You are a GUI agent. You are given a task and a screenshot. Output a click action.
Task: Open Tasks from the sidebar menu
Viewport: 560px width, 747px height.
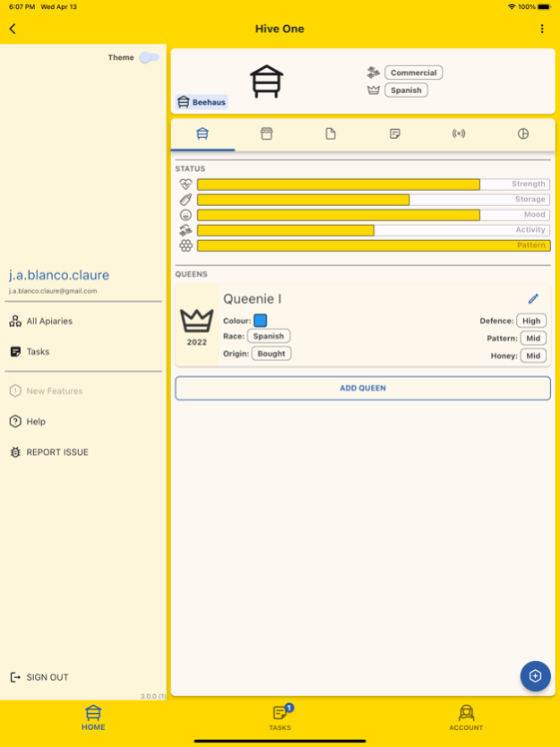coord(83,352)
